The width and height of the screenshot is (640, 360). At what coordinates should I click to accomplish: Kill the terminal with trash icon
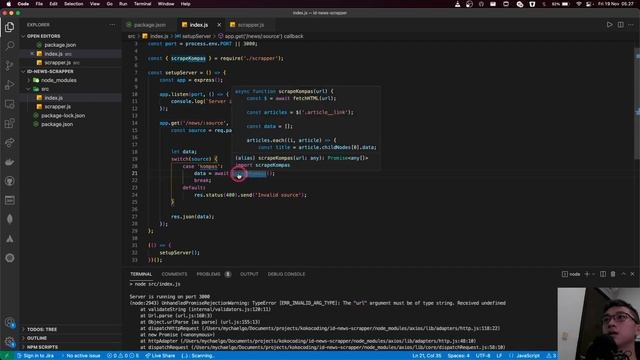point(613,274)
